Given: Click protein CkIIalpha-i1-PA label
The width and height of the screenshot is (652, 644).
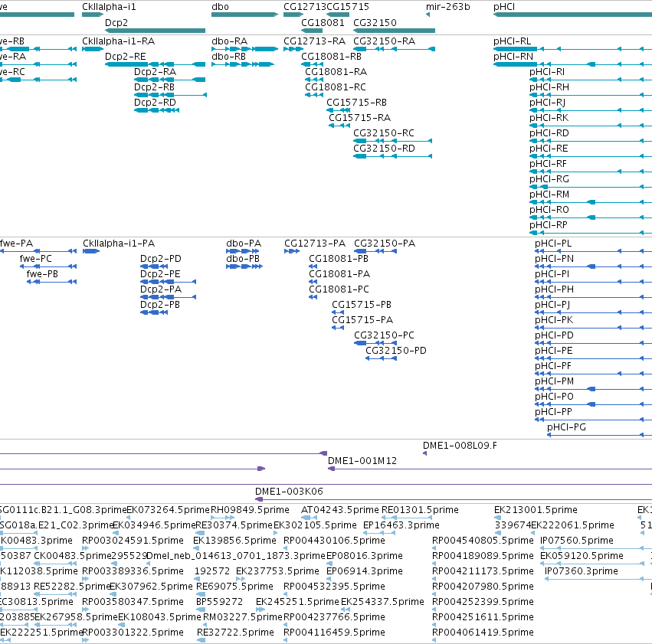Looking at the screenshot, I should pyautogui.click(x=119, y=244).
